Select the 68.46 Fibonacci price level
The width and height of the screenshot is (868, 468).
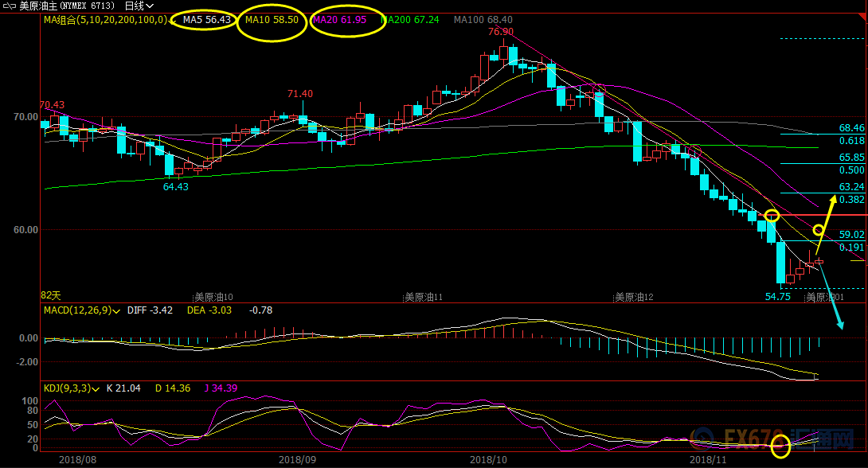851,128
